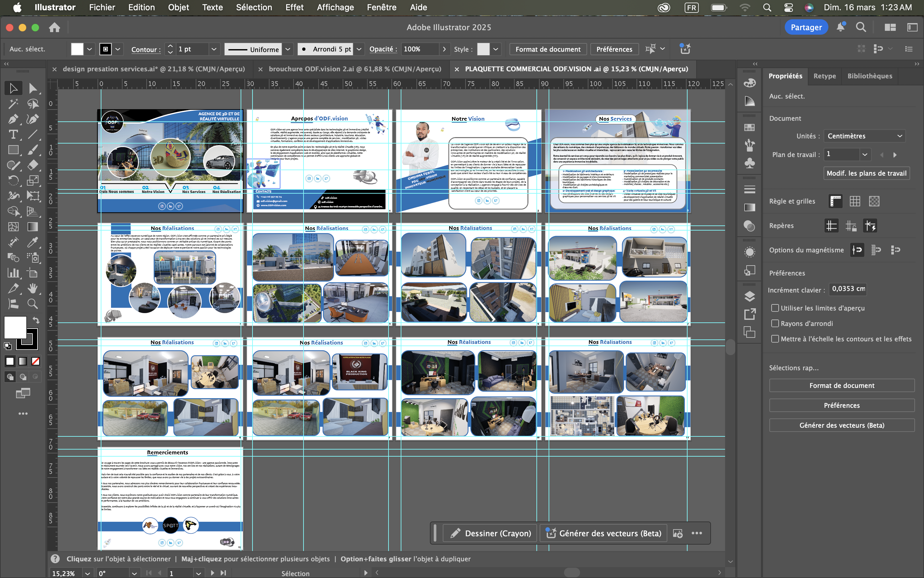Select the Type tool
The image size is (924, 578).
point(13,134)
